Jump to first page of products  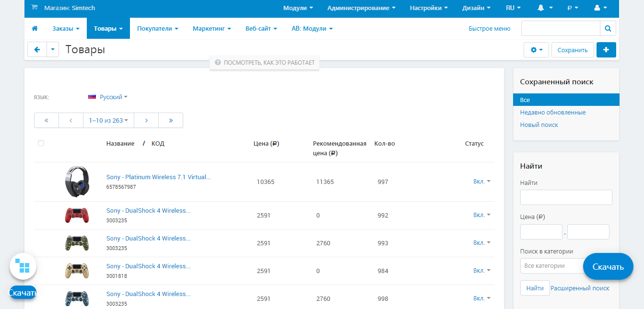(x=47, y=121)
